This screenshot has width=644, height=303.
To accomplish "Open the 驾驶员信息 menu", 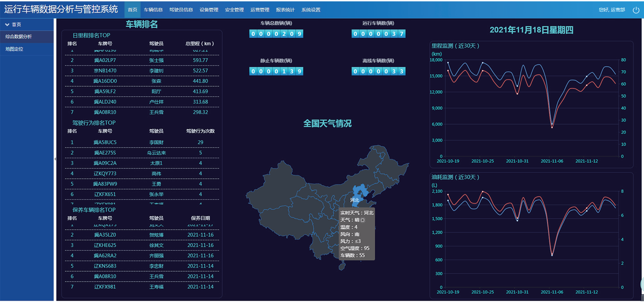I will click(181, 10).
